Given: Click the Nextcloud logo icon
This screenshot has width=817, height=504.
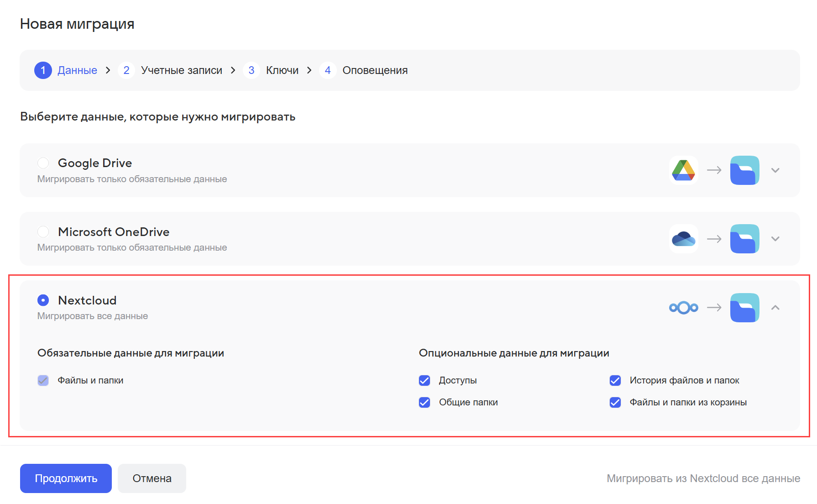Looking at the screenshot, I should pos(683,308).
